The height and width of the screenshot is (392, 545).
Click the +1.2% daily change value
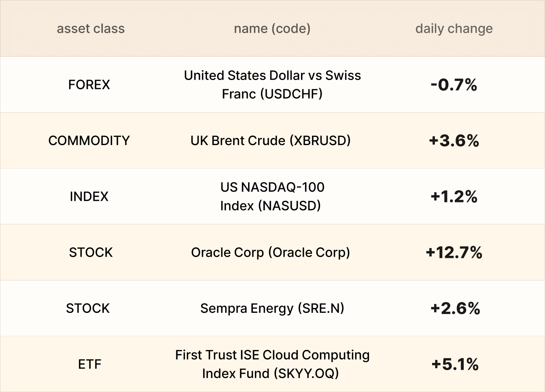coord(454,196)
